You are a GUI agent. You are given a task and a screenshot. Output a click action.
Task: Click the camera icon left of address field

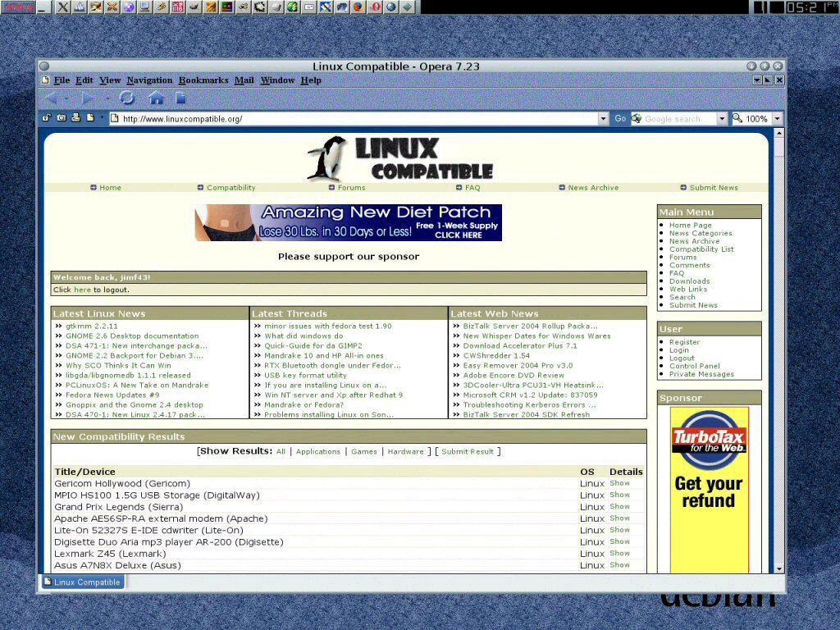click(x=62, y=118)
